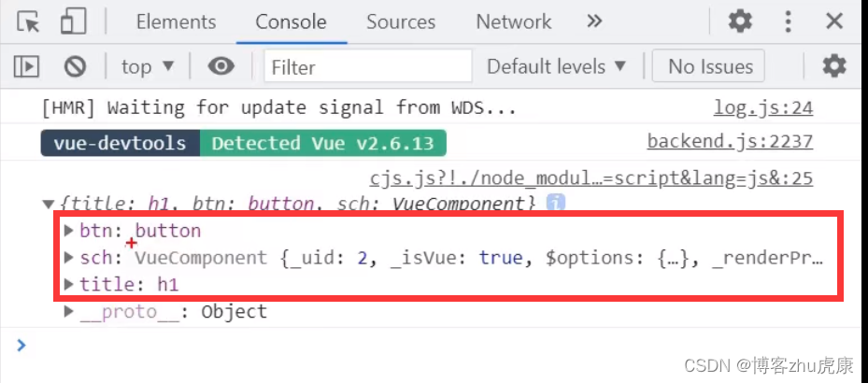Switch to the Network tab

pos(513,22)
